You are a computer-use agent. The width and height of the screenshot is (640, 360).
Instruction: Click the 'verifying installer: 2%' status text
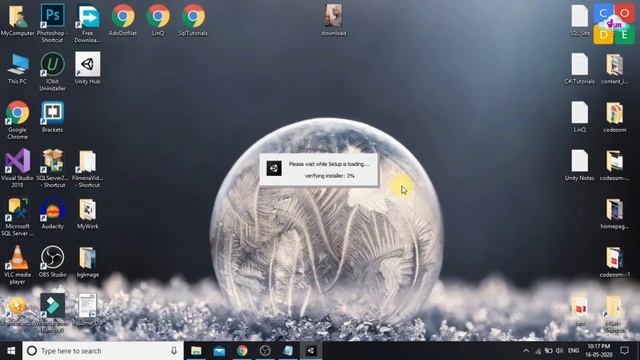[x=329, y=176]
